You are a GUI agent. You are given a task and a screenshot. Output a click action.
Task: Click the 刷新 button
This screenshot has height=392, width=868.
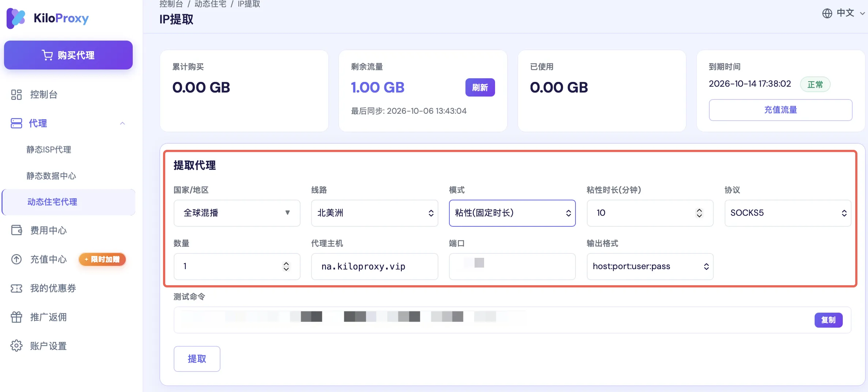pos(480,87)
